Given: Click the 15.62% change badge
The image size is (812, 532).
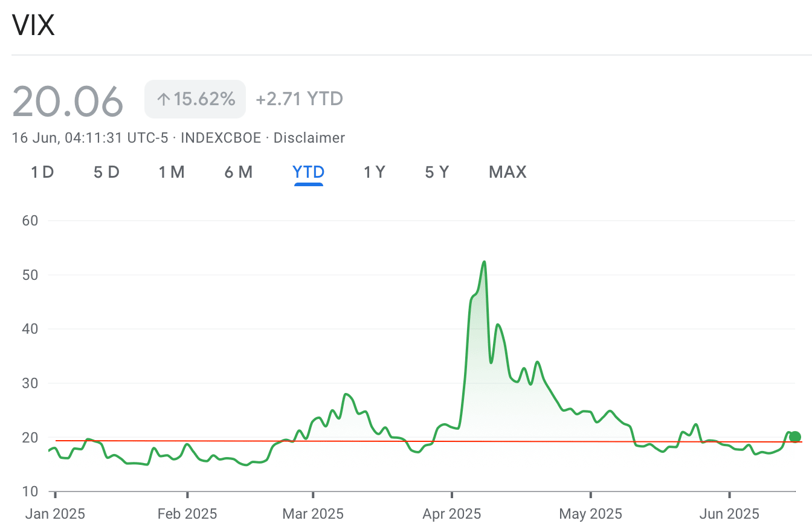Looking at the screenshot, I should tap(195, 99).
